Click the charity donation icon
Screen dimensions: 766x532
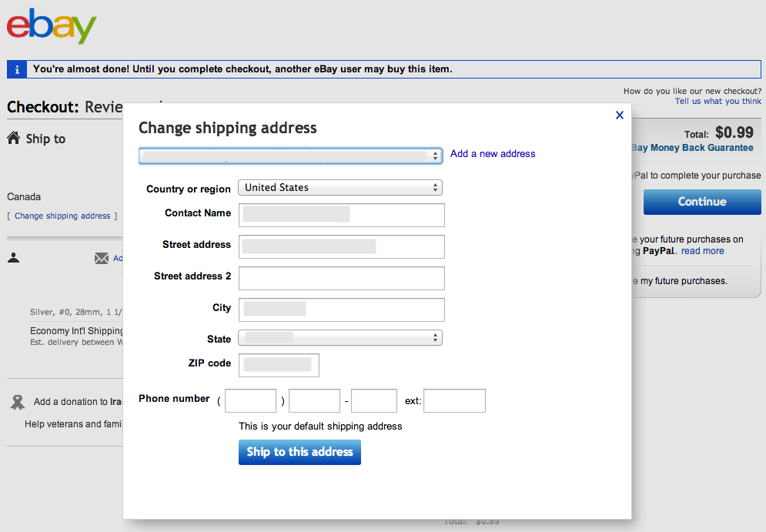(x=17, y=401)
